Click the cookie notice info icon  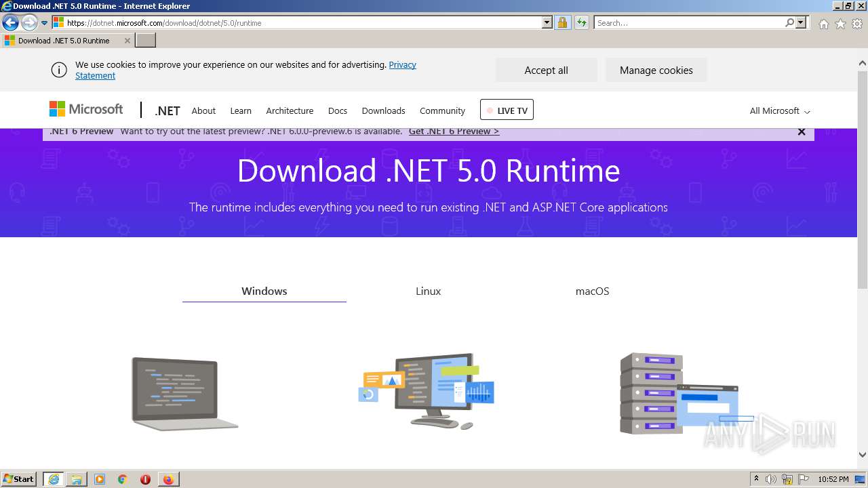[x=59, y=70]
